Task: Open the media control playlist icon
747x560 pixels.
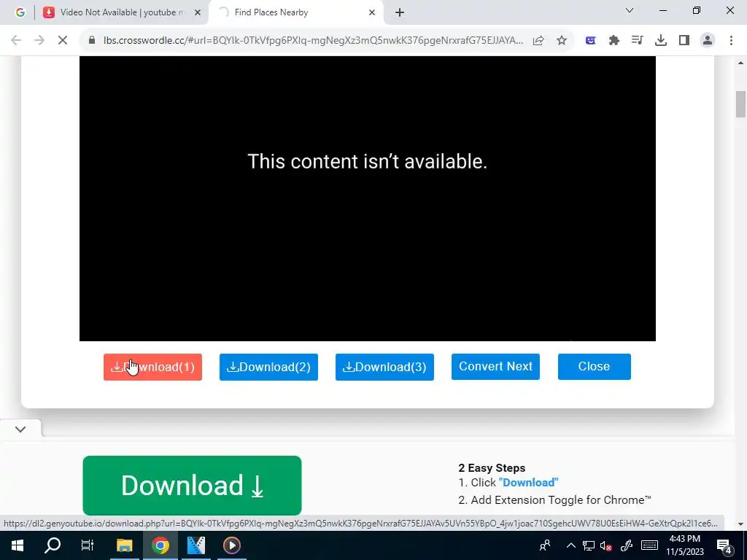Action: point(638,41)
